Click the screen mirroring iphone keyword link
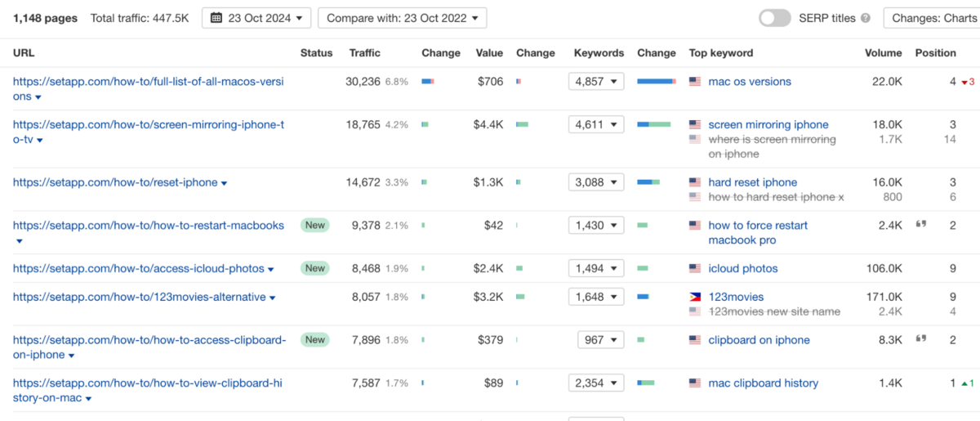The height and width of the screenshot is (421, 980). [x=768, y=125]
